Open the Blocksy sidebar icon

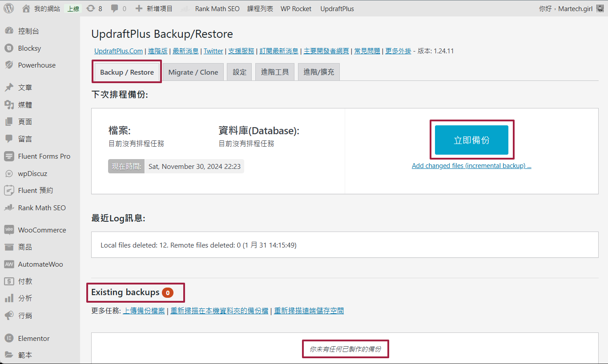click(x=9, y=48)
